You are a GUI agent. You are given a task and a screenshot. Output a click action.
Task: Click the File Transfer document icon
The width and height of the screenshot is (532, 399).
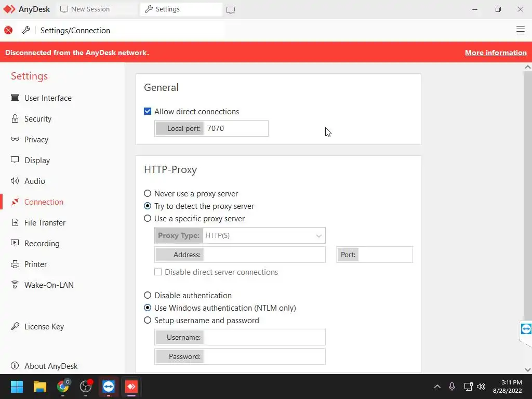point(15,222)
